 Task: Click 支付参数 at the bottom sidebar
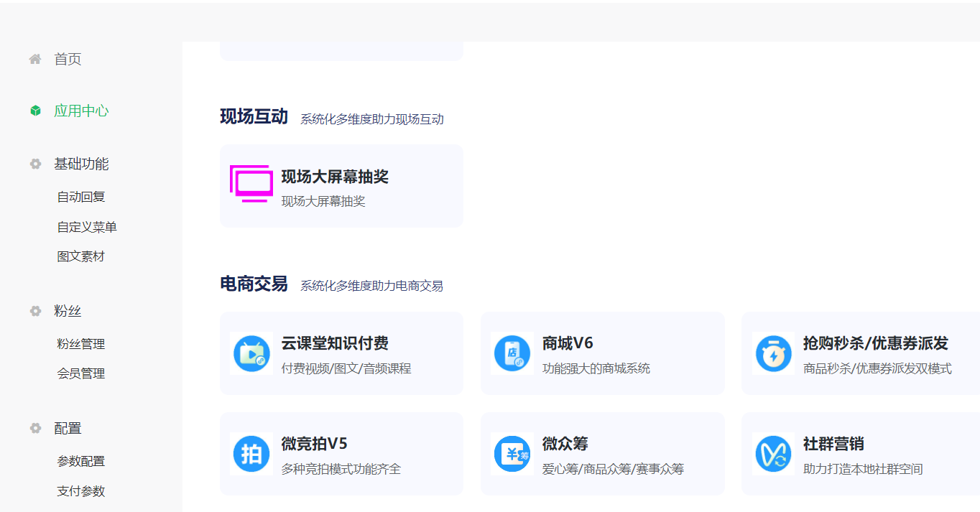[80, 491]
